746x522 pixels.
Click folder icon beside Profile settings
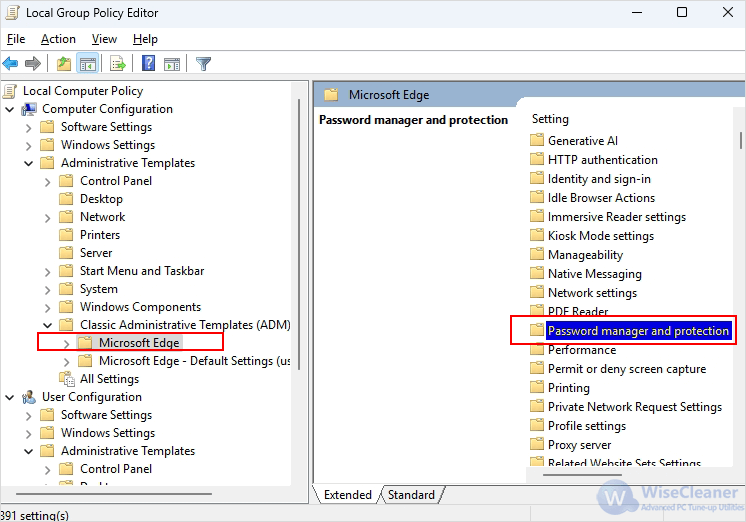(537, 425)
